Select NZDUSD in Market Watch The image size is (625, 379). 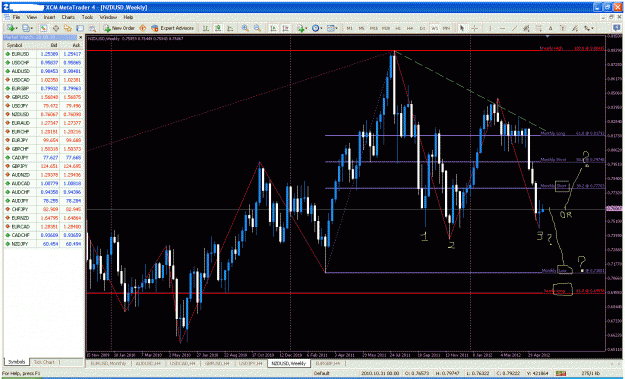point(43,114)
